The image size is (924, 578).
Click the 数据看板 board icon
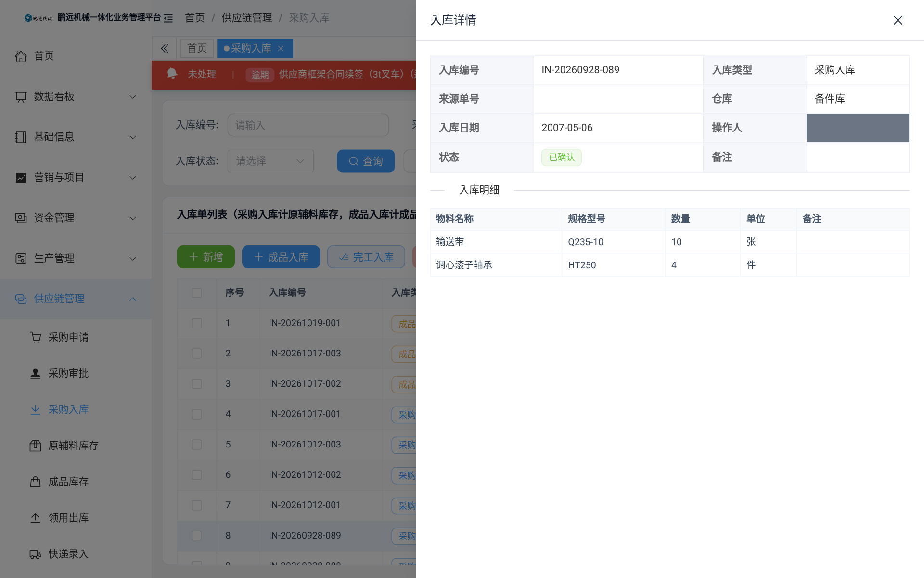tap(21, 97)
